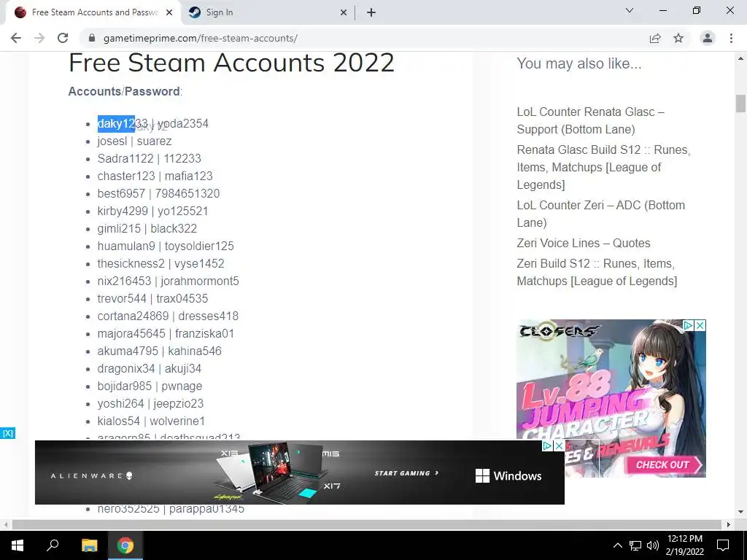Close the Free Steam Accounts tab
747x560 pixels.
coord(169,12)
